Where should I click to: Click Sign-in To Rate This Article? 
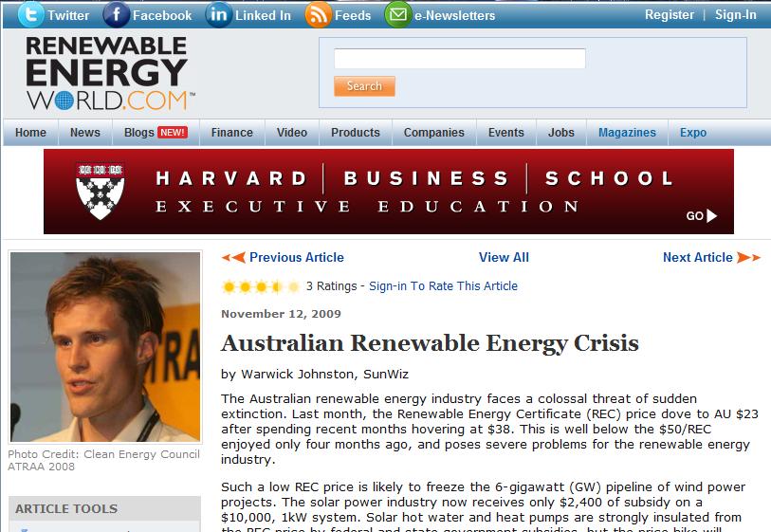coord(444,286)
